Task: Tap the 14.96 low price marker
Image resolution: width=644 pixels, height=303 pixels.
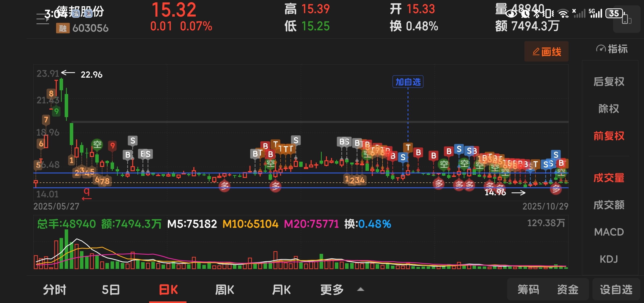Action: coord(495,192)
